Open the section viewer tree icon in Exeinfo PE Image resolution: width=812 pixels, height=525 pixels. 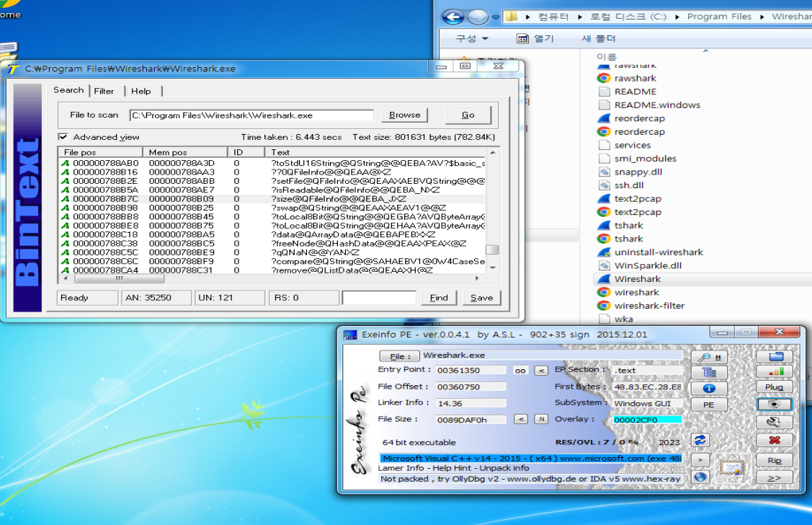point(708,372)
